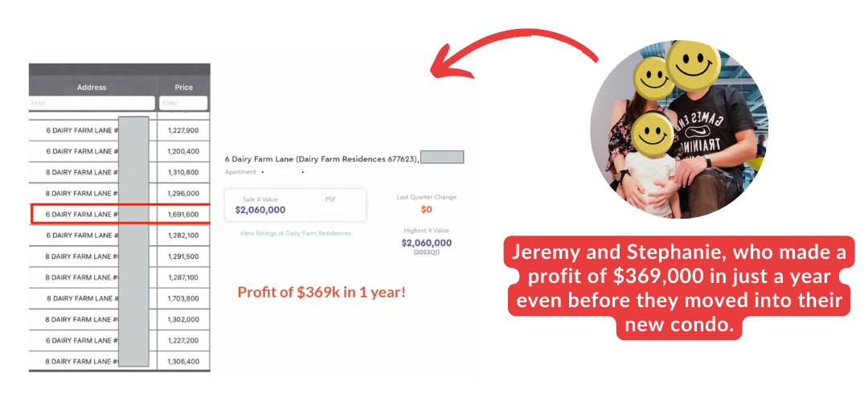Click the Last Quarter Change $0 value
868x402 pixels.
click(426, 209)
